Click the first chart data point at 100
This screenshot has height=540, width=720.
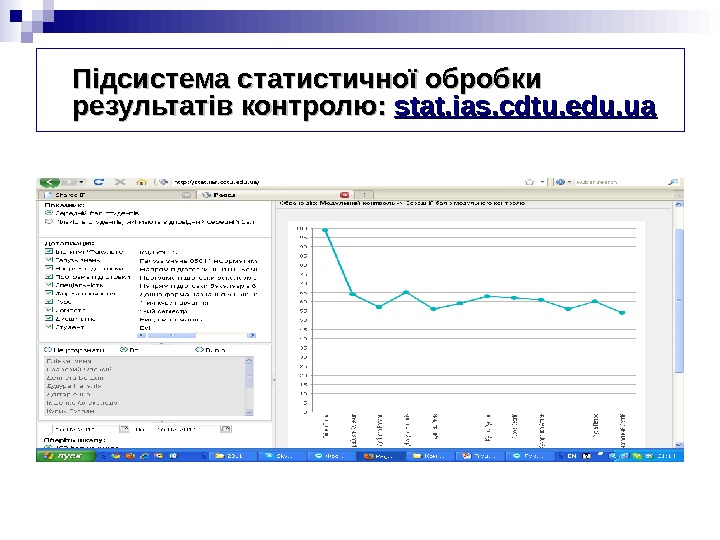pos(325,230)
